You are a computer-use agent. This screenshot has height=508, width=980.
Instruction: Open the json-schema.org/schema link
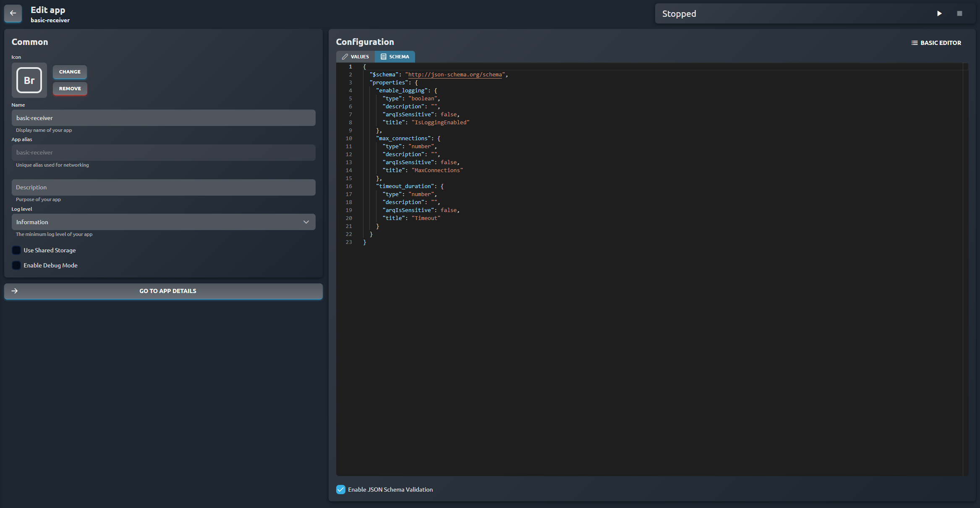(x=455, y=75)
